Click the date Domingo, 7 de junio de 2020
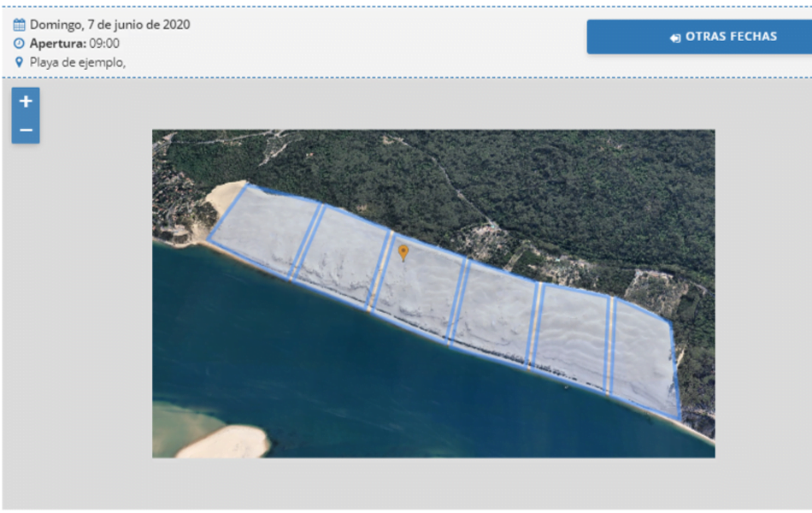Screen dimensions: 812x513 click(109, 25)
